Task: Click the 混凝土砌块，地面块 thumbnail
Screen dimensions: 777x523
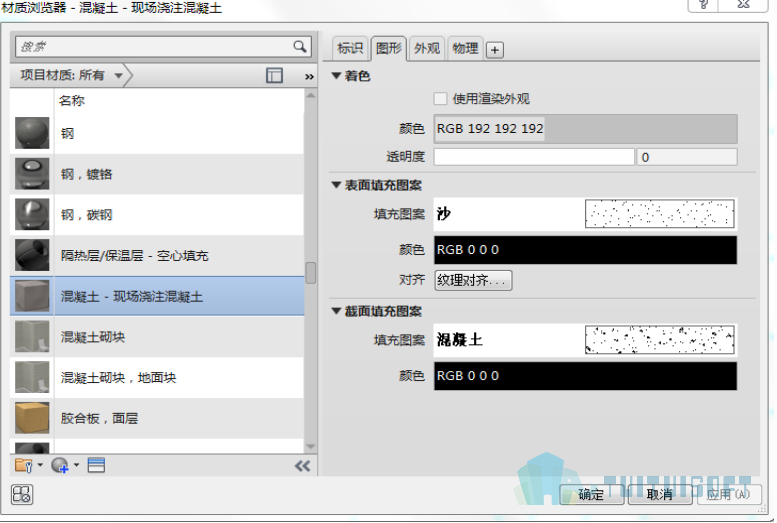Action: tap(32, 377)
